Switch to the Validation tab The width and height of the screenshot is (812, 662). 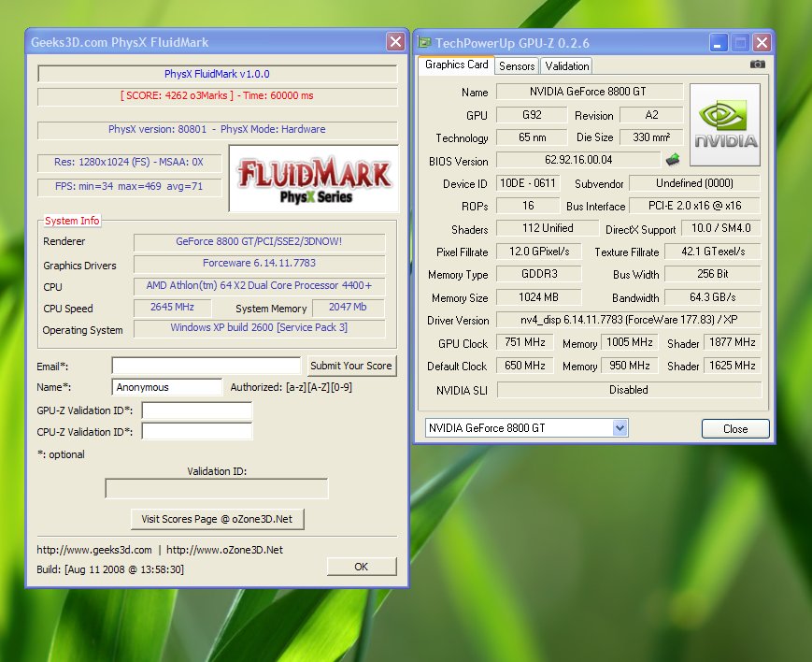tap(567, 66)
